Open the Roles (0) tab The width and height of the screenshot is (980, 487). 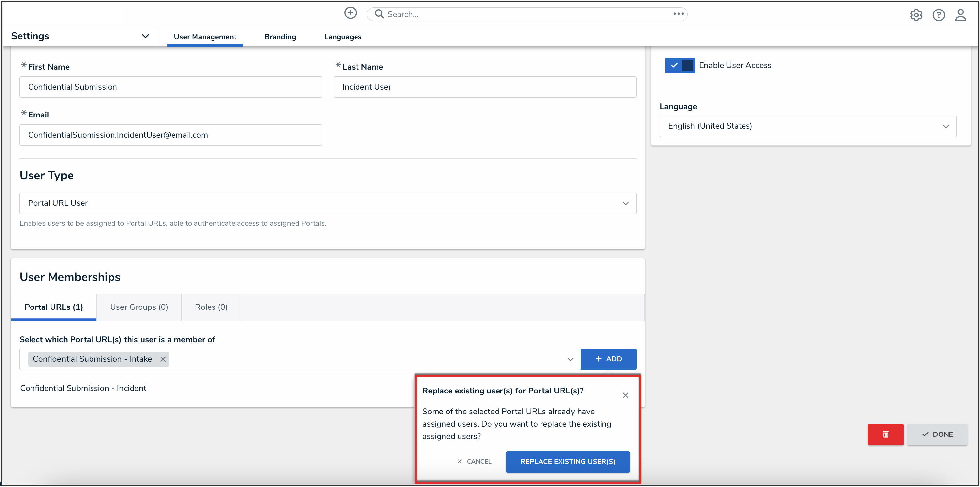point(211,307)
